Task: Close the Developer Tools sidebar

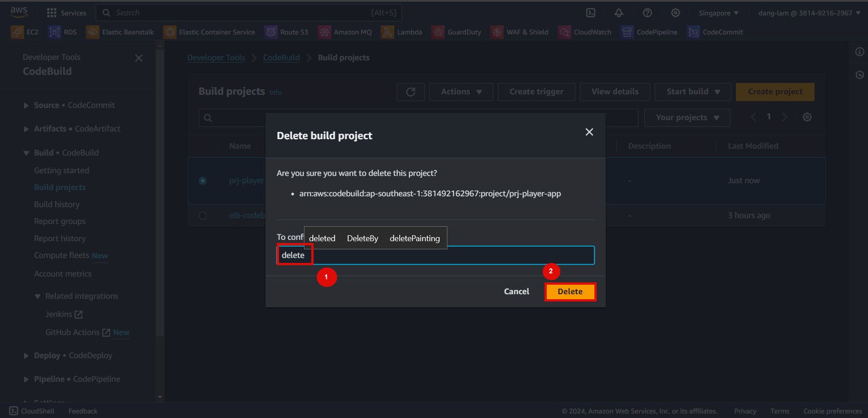Action: pos(139,58)
